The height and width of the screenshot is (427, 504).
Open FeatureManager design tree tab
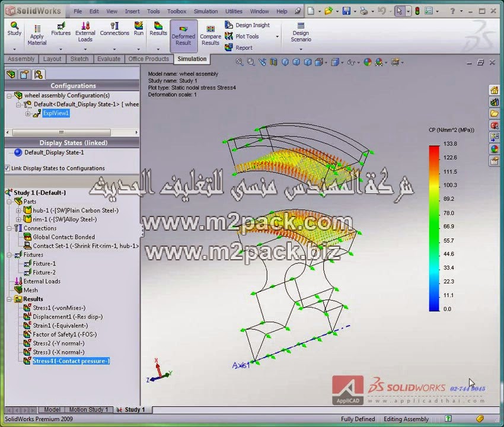11,75
